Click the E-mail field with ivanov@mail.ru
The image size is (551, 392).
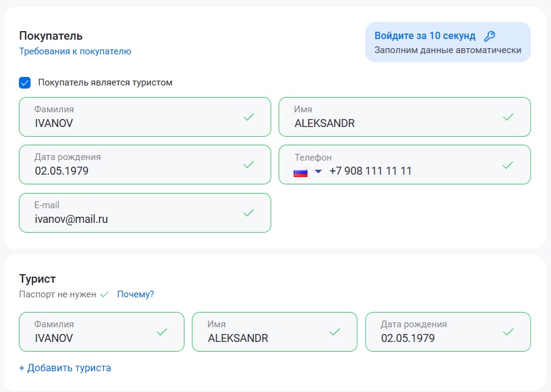coord(145,213)
